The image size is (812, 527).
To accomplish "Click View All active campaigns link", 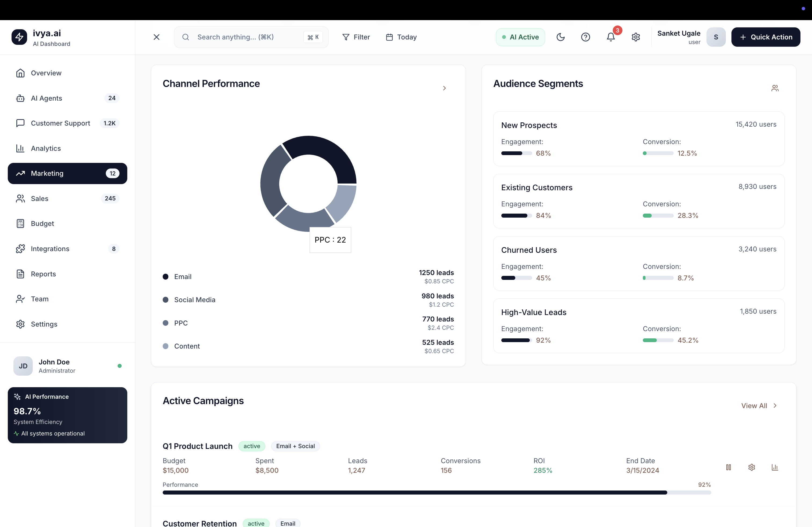I will (759, 406).
